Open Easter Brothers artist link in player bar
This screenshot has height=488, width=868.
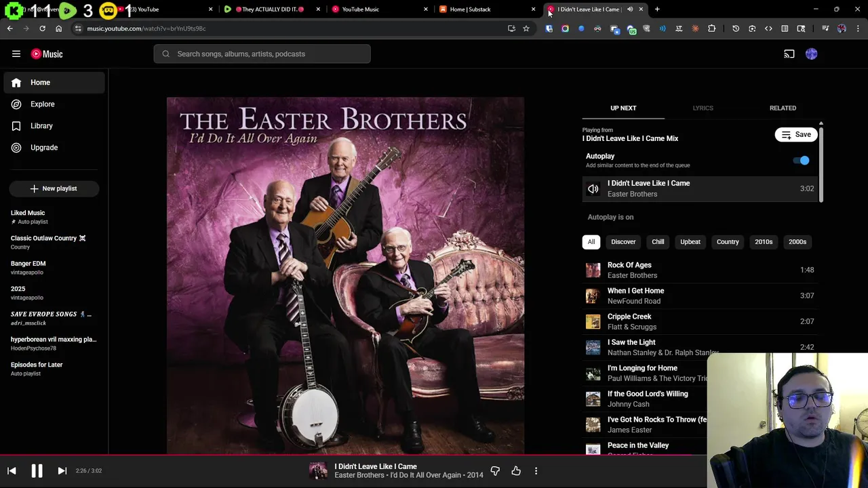[359, 475]
